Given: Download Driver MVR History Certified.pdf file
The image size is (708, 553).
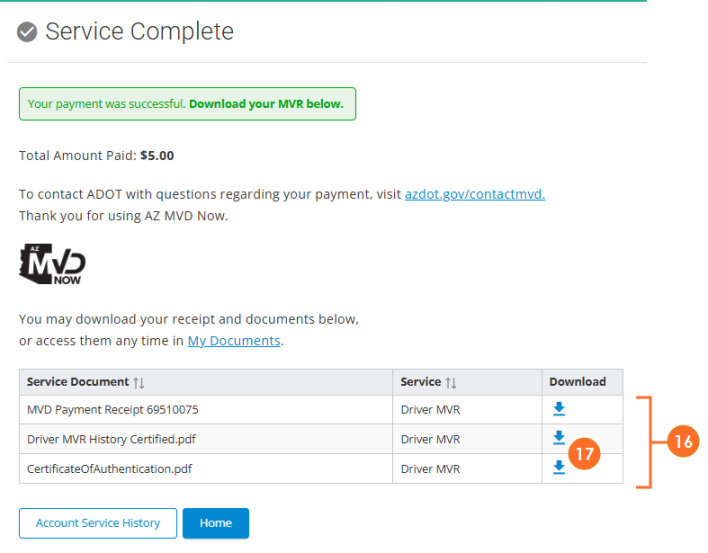Looking at the screenshot, I should click(559, 438).
